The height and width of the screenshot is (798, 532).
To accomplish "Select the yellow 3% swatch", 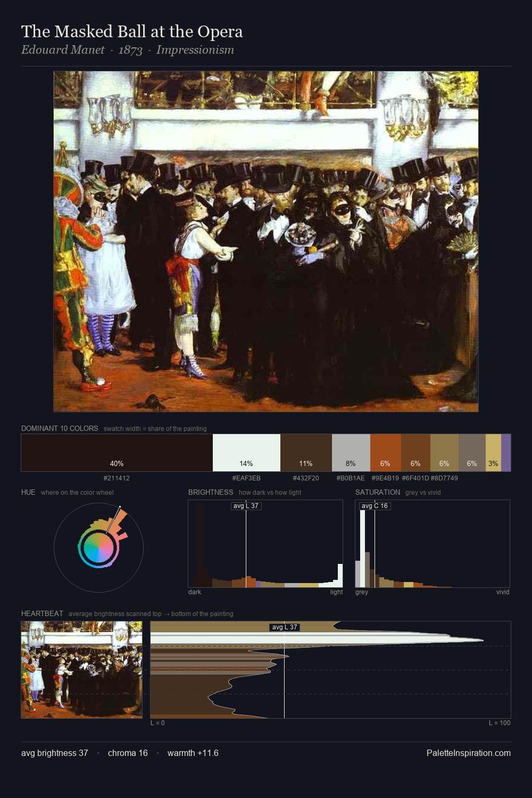I will (493, 453).
